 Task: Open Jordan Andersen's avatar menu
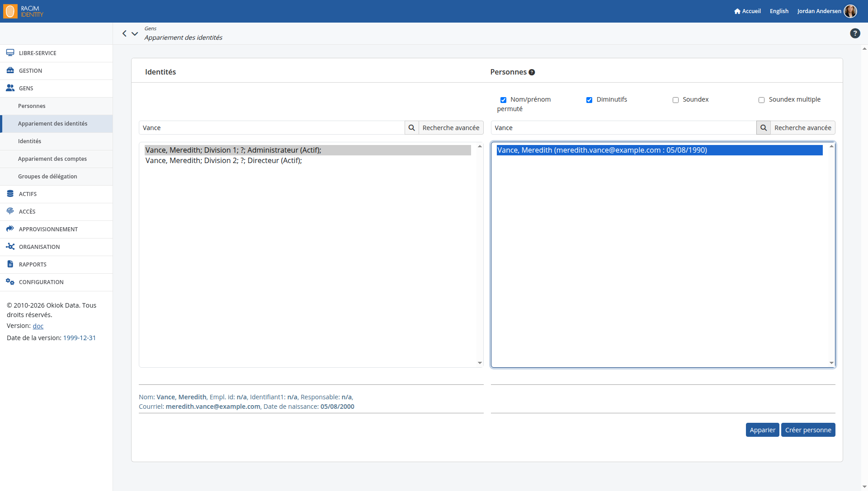tap(850, 11)
